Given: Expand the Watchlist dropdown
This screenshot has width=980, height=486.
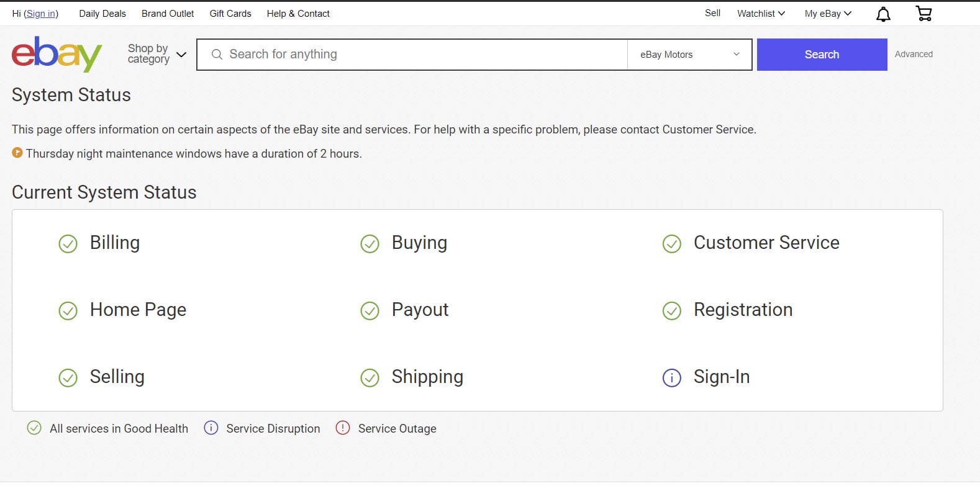Looking at the screenshot, I should (761, 14).
